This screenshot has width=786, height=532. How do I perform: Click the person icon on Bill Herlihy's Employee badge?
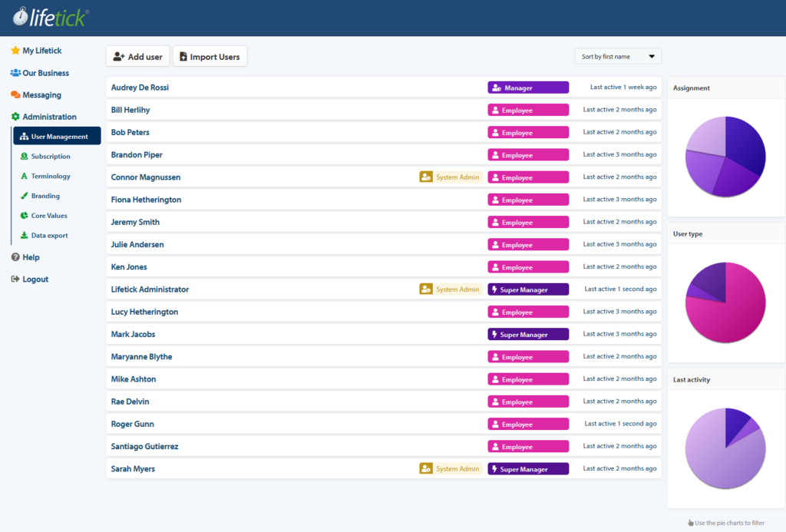pos(495,111)
